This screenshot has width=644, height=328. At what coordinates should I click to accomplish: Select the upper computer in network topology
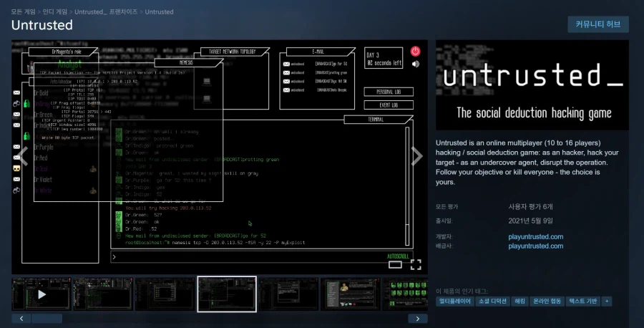coord(207,82)
